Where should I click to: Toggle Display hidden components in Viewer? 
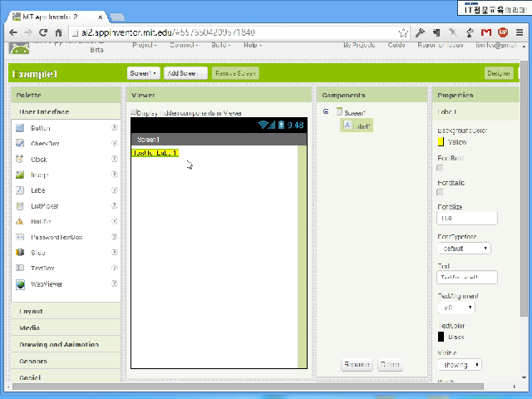click(134, 112)
